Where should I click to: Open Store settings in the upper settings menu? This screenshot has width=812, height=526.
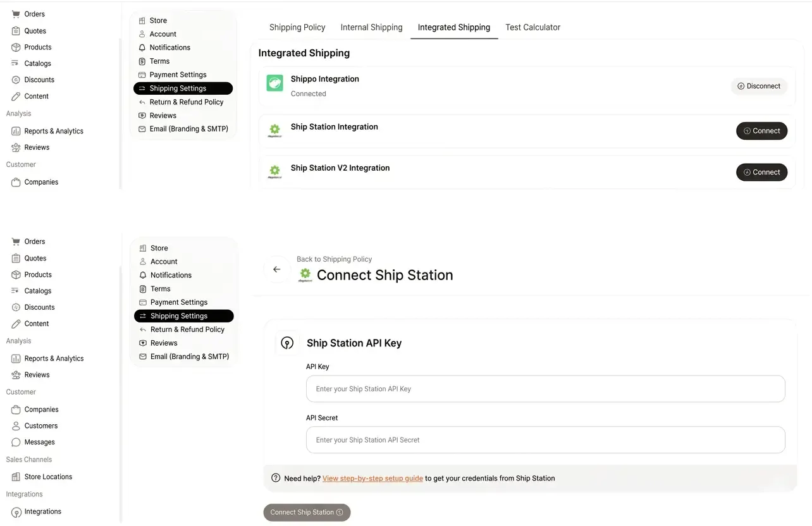tap(152, 20)
